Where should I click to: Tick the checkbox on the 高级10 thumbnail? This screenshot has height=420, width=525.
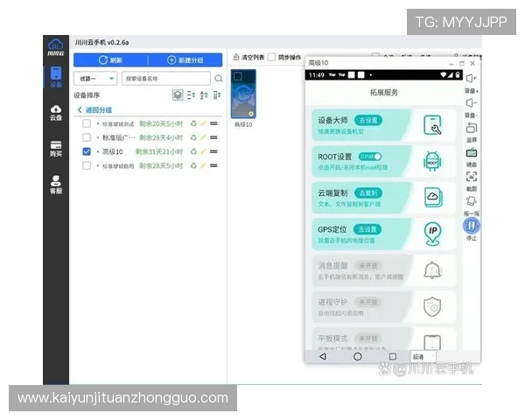pos(238,76)
